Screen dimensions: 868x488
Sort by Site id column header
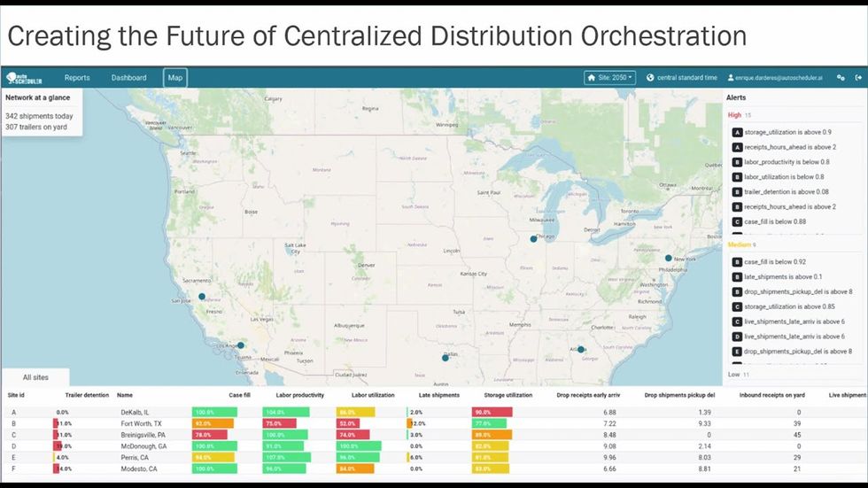(x=16, y=395)
